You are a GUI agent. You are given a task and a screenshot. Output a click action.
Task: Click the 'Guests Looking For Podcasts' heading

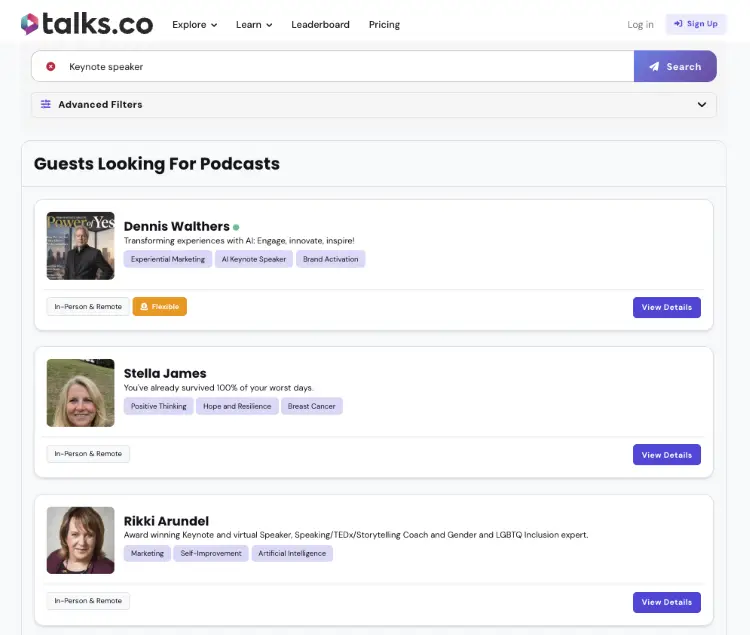click(157, 164)
